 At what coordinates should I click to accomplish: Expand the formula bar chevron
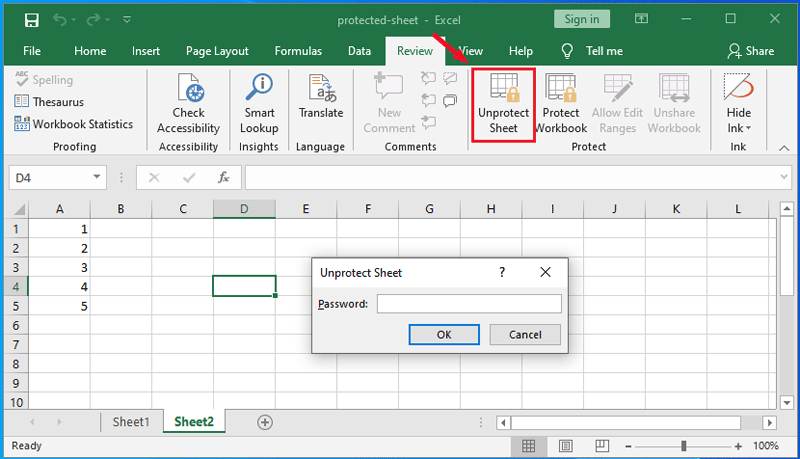click(784, 177)
